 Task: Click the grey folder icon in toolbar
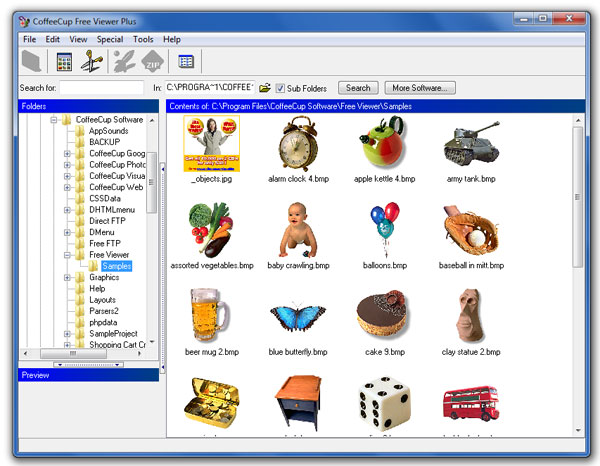pos(32,62)
